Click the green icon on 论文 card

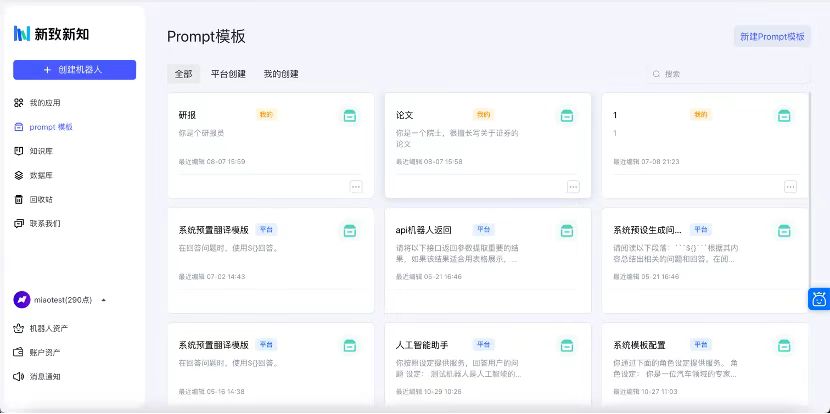[x=567, y=115]
